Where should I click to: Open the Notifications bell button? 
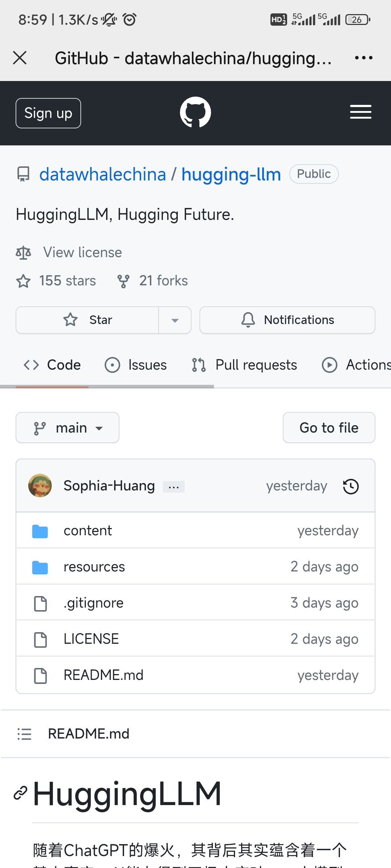click(x=287, y=320)
